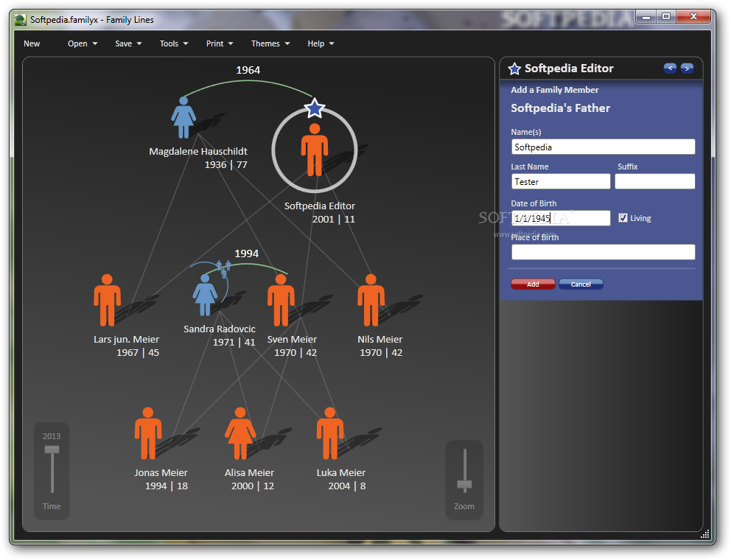Click the Alisa Meier name label
The width and height of the screenshot is (731, 560).
249,472
